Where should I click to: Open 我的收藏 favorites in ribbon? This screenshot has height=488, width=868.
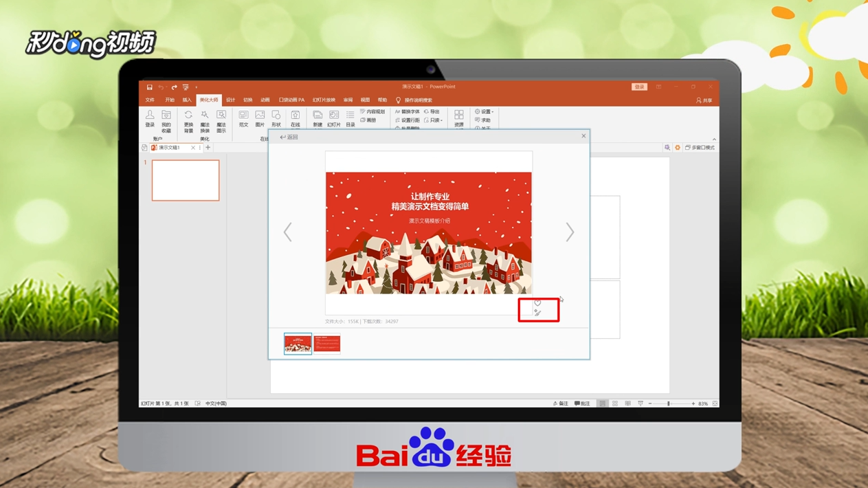(166, 122)
